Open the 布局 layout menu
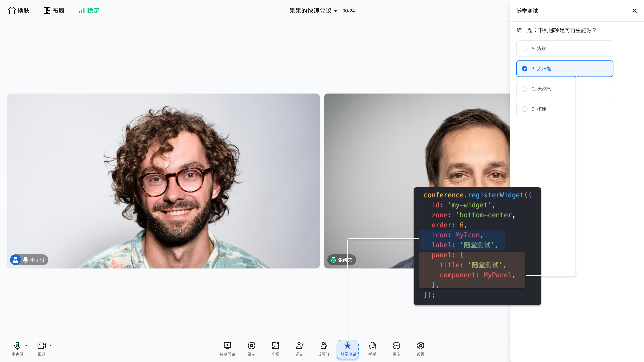The height and width of the screenshot is (362, 644). coord(54,11)
